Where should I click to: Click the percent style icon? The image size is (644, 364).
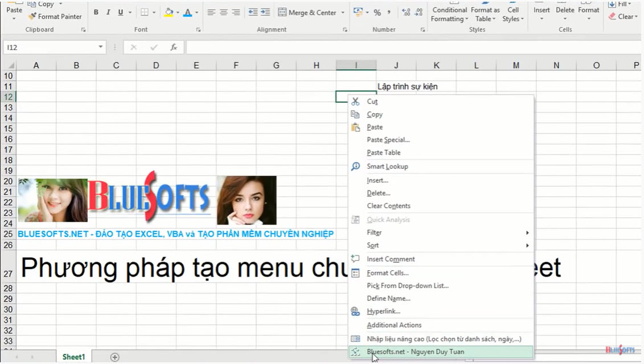point(377,13)
